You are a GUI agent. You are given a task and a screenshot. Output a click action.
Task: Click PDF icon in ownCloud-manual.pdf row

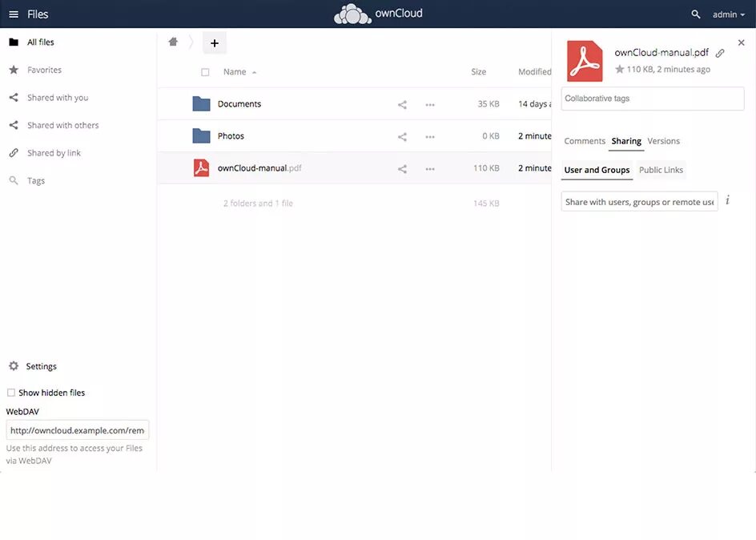pos(201,167)
